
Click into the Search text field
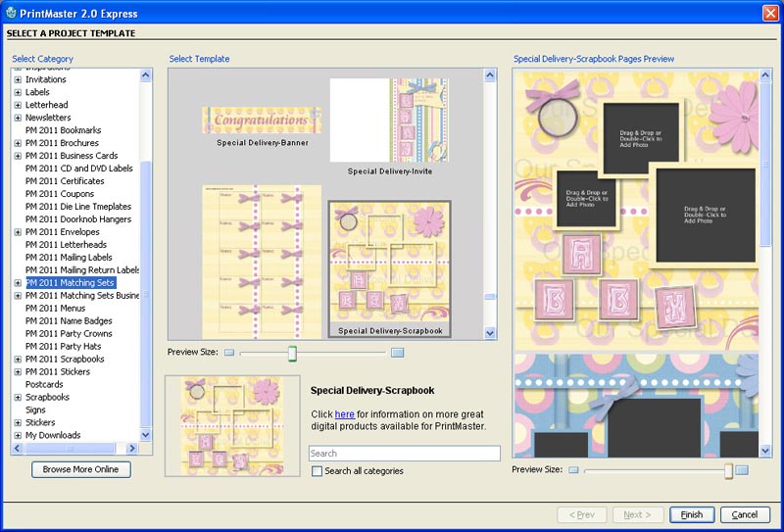[x=404, y=454]
